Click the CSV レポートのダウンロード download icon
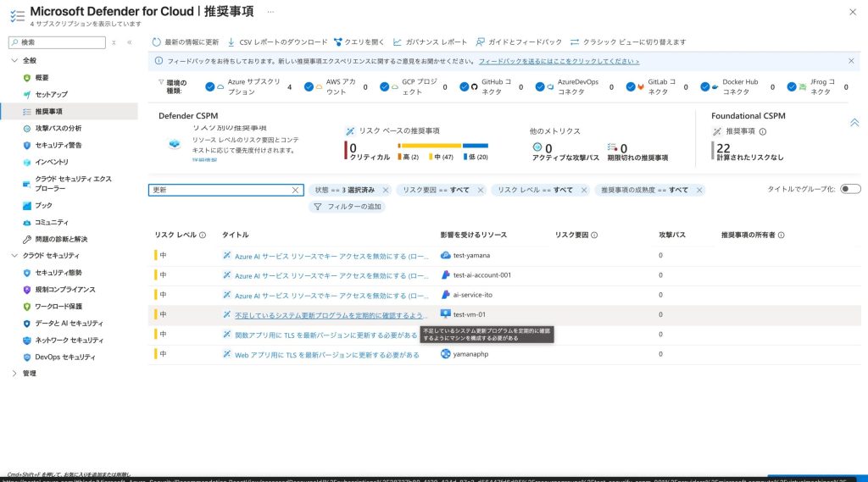Viewport: 868px width, 482px height. point(231,42)
